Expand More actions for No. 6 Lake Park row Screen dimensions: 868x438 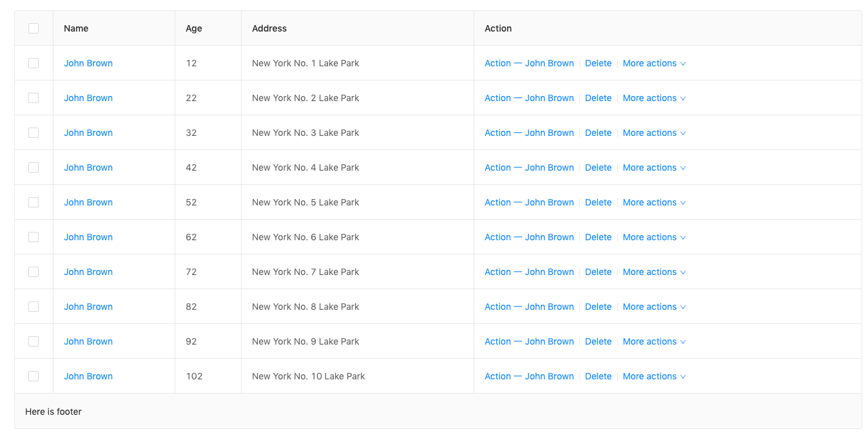click(653, 237)
